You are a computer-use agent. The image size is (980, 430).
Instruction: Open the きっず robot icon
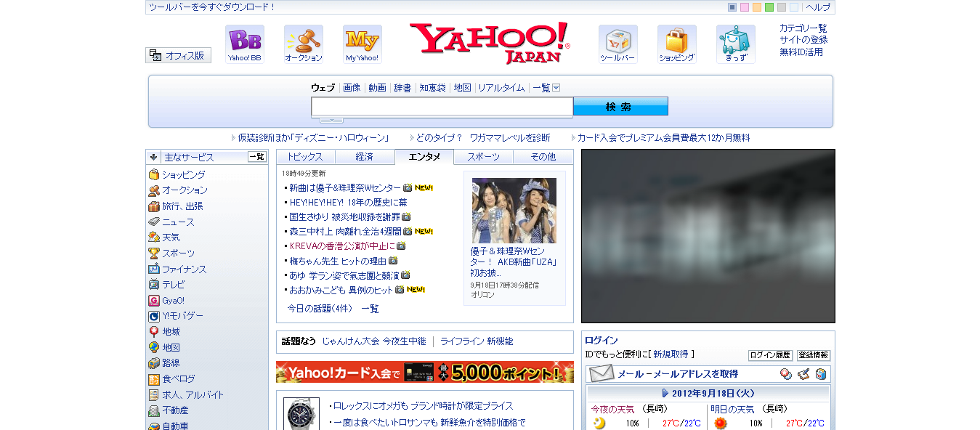tap(736, 44)
